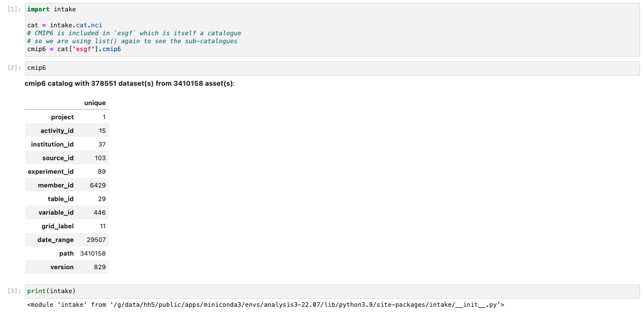Click the source_id row label
Screen dimensions: 644x313
click(58, 158)
